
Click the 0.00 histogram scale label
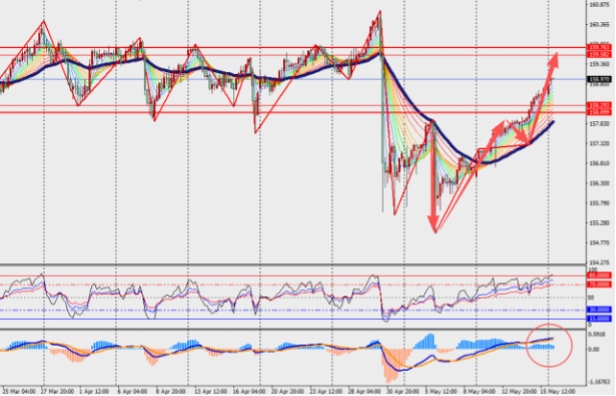[594, 349]
